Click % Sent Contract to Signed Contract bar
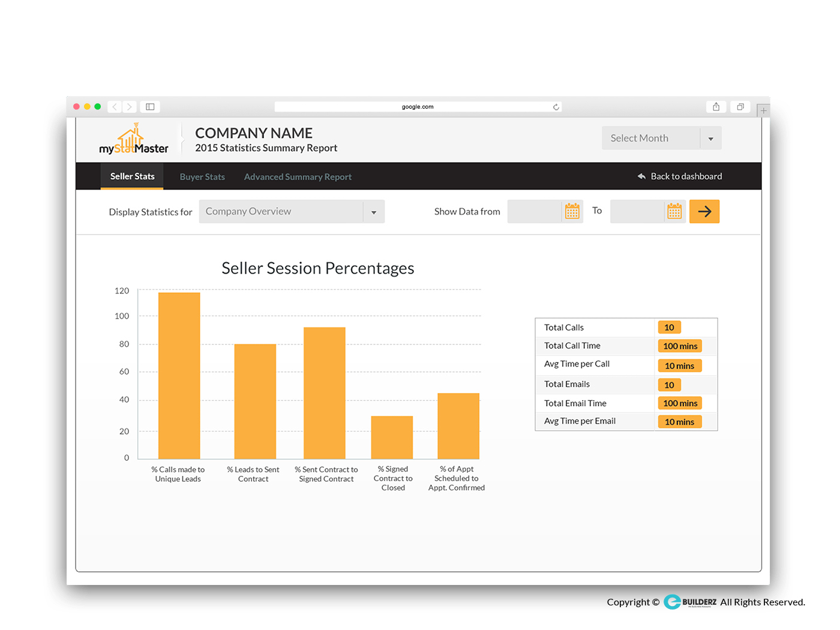 [325, 393]
